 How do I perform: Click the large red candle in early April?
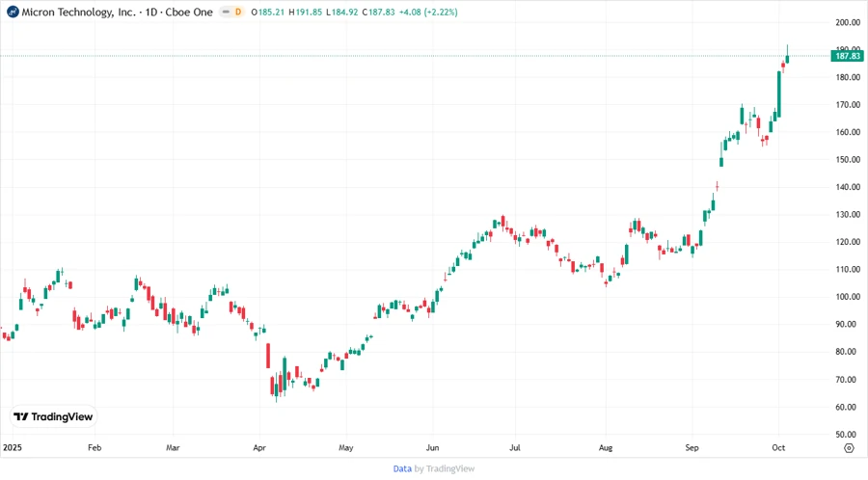(x=268, y=355)
